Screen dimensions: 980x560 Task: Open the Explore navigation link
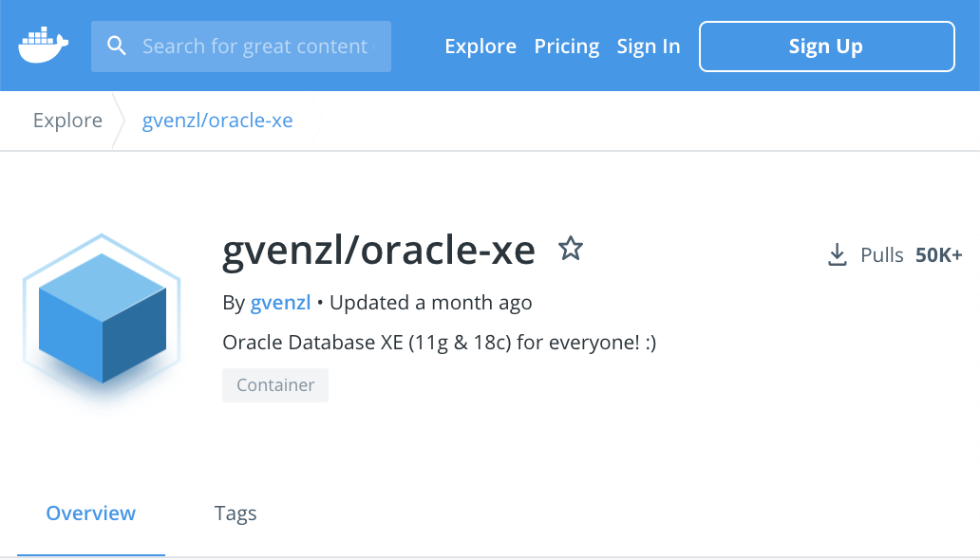[481, 47]
